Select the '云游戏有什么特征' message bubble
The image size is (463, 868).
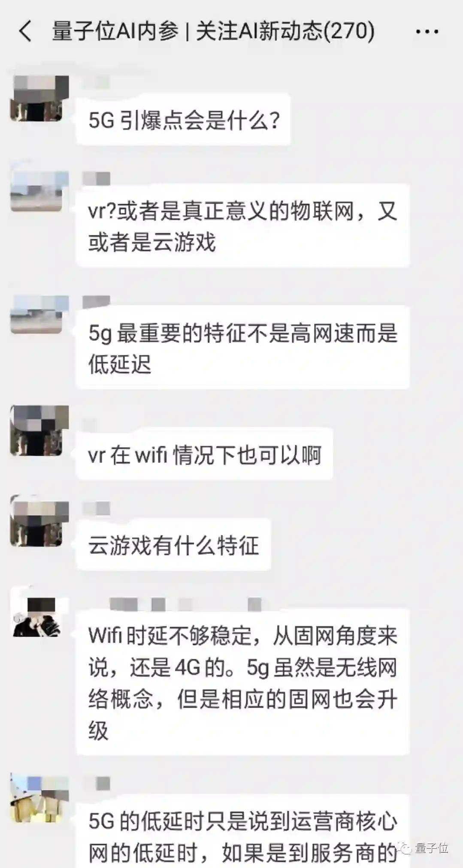tap(173, 545)
